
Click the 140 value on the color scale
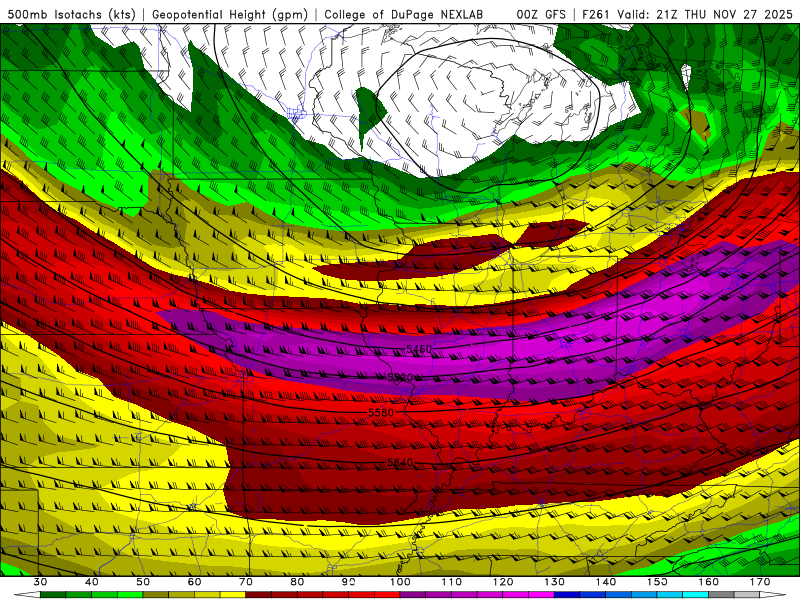click(x=606, y=582)
